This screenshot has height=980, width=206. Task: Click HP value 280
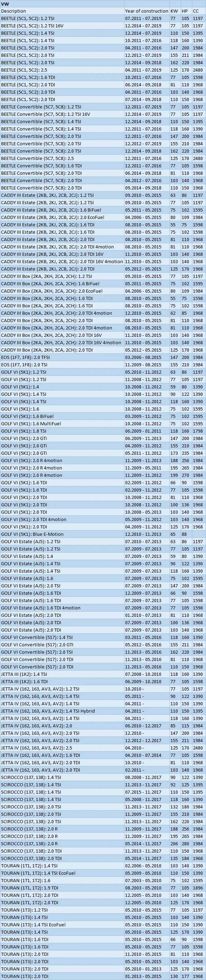185,844
